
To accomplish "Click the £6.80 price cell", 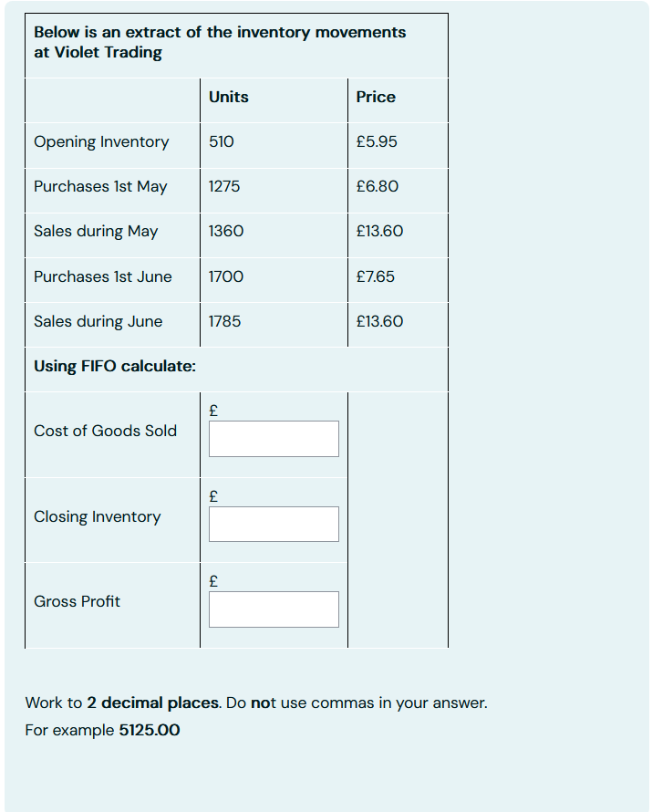I will [x=374, y=186].
